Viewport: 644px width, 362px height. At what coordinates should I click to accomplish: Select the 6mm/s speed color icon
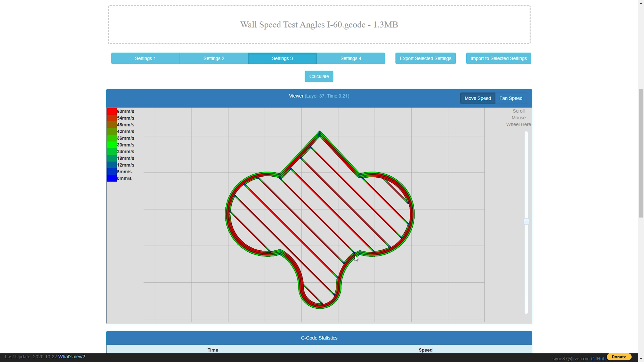tap(111, 172)
